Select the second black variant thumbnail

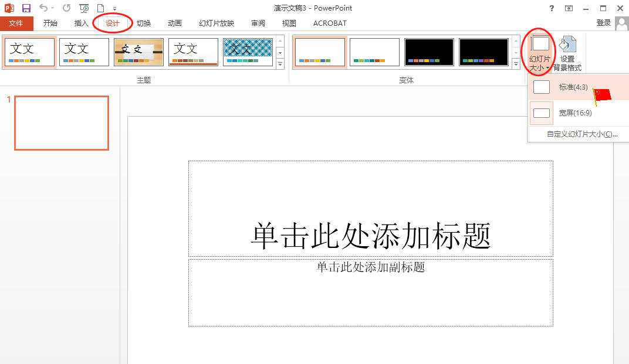tap(484, 52)
